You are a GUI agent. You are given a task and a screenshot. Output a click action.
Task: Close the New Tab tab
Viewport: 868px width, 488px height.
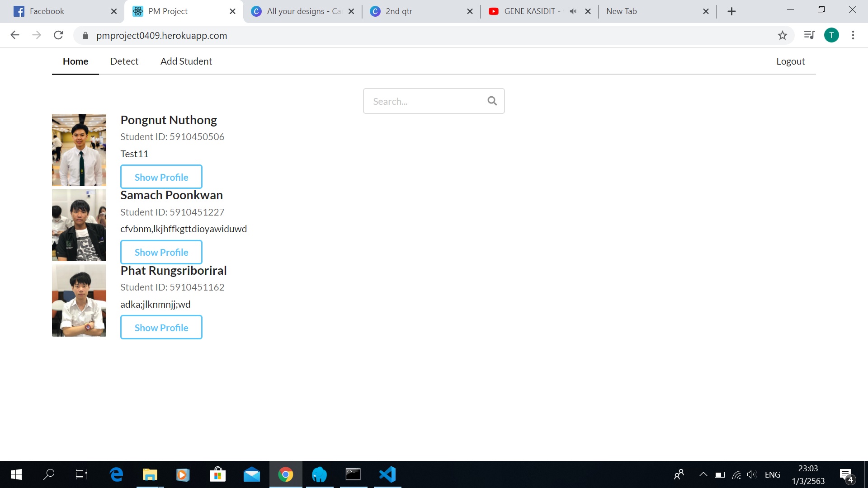pos(706,11)
